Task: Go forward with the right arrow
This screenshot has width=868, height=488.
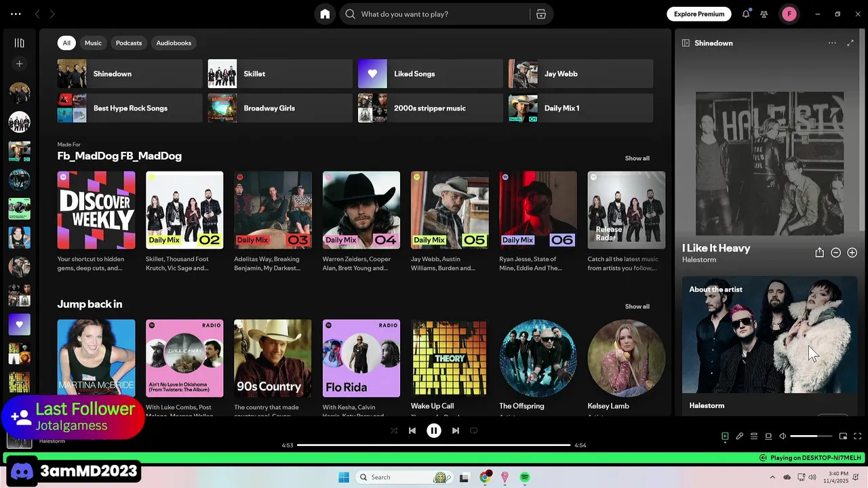Action: [x=52, y=14]
